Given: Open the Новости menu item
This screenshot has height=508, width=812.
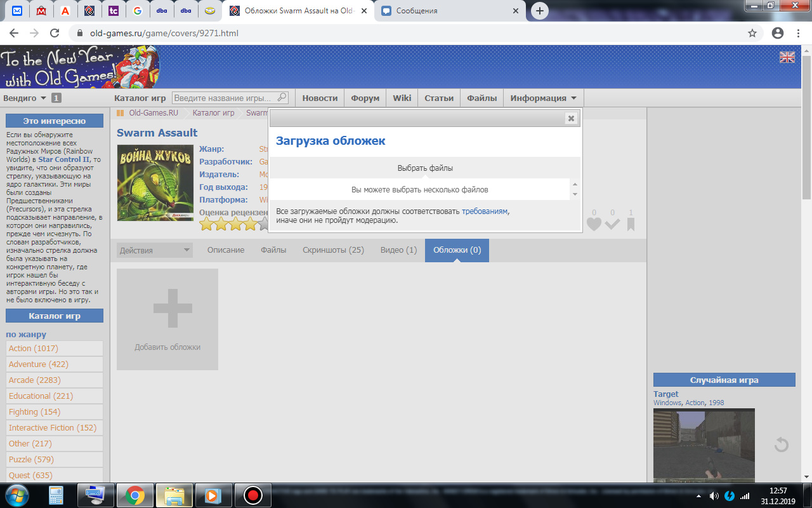Looking at the screenshot, I should pyautogui.click(x=320, y=98).
